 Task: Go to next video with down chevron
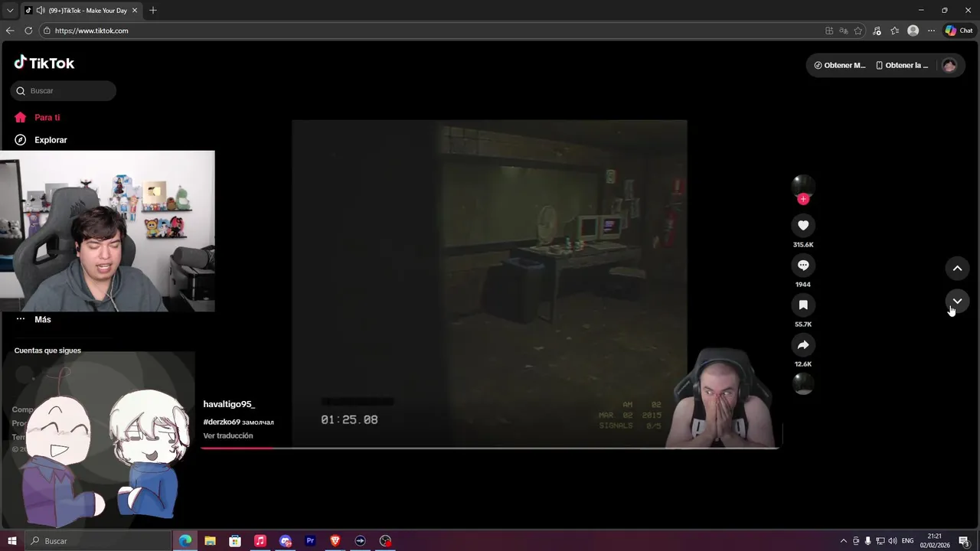click(x=957, y=301)
